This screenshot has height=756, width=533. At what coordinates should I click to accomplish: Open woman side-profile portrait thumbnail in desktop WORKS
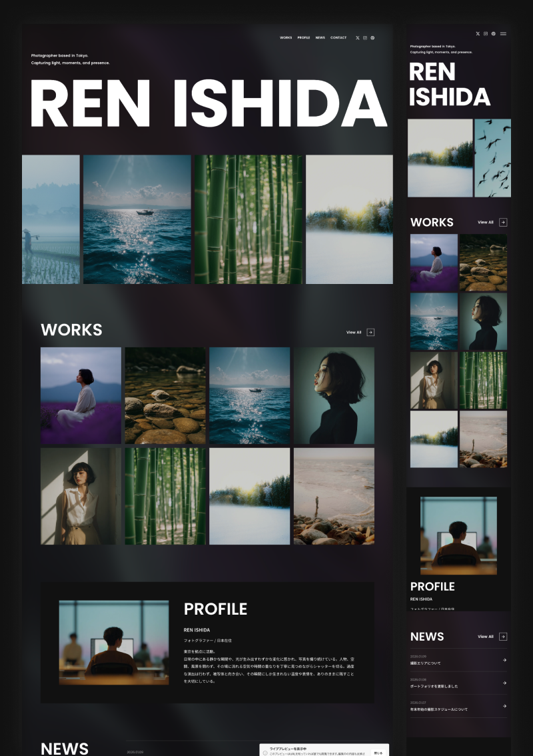[334, 395]
